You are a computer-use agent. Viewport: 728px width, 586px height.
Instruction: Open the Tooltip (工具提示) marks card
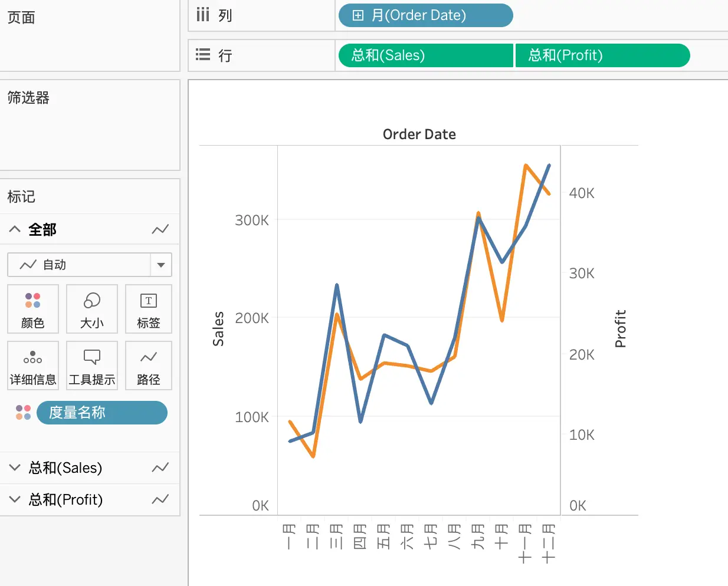pos(92,366)
